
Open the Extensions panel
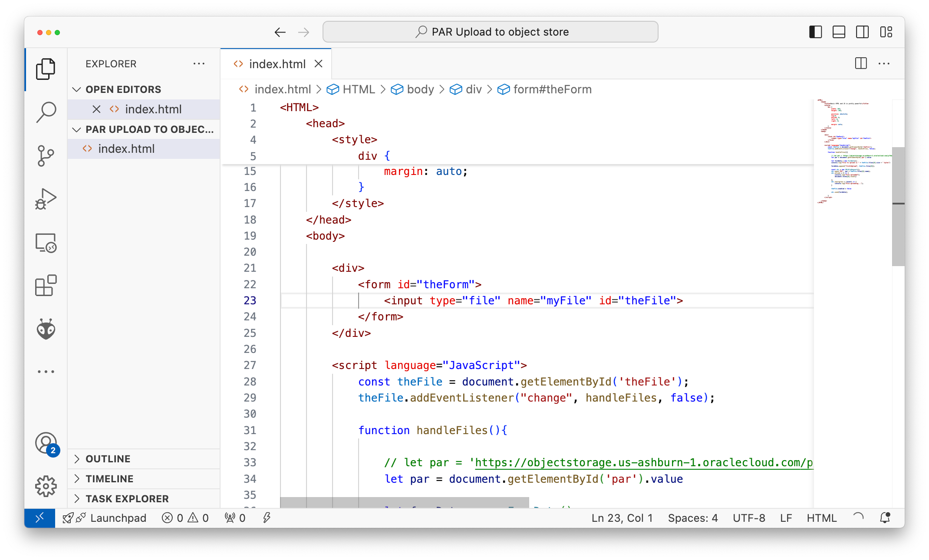click(x=46, y=286)
